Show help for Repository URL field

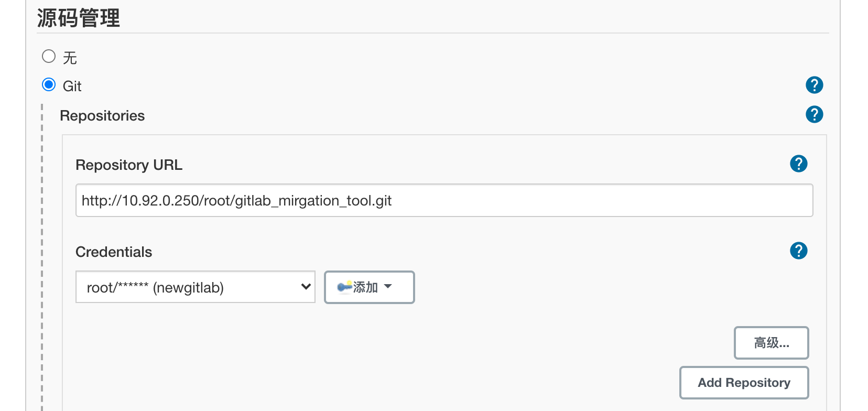pyautogui.click(x=798, y=164)
